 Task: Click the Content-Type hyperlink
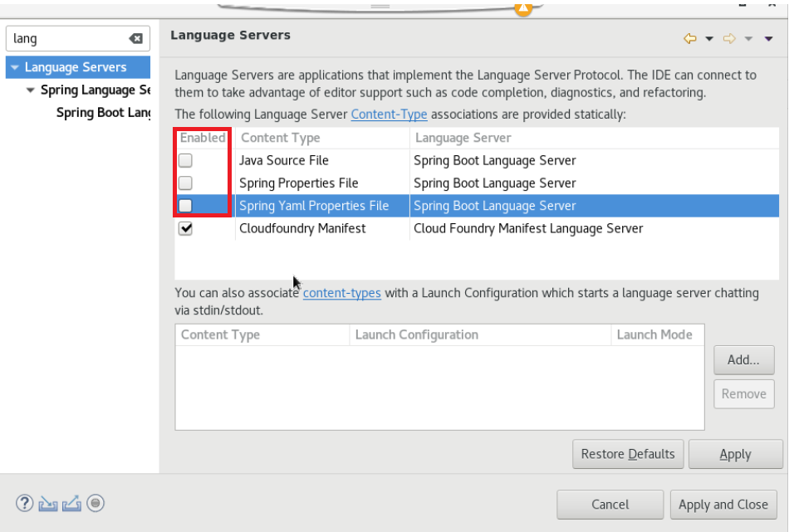click(x=389, y=115)
